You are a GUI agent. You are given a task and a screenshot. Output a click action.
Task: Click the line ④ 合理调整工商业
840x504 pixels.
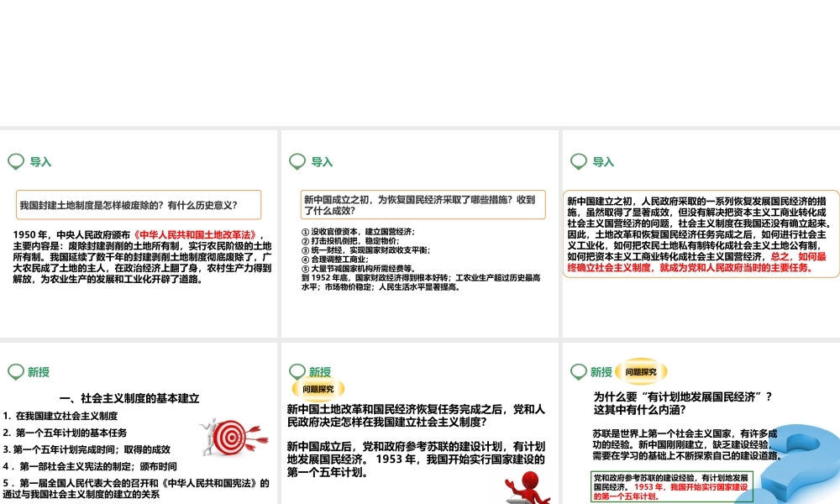(x=335, y=260)
